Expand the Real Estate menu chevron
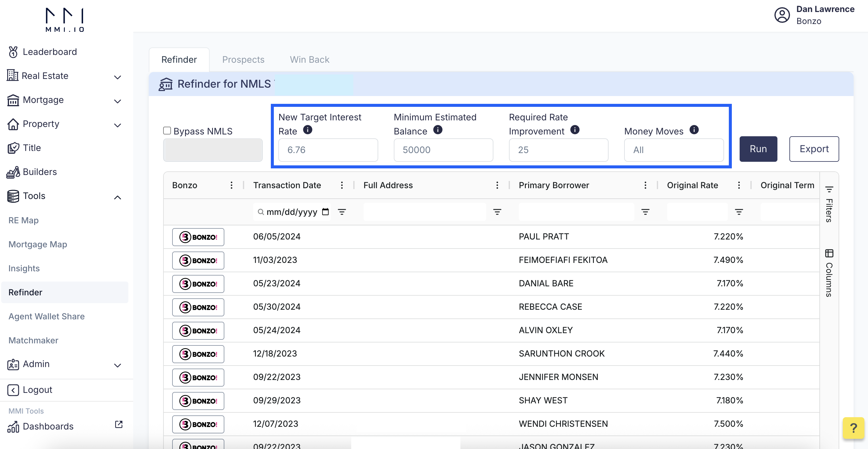The height and width of the screenshot is (449, 868). pos(117,77)
